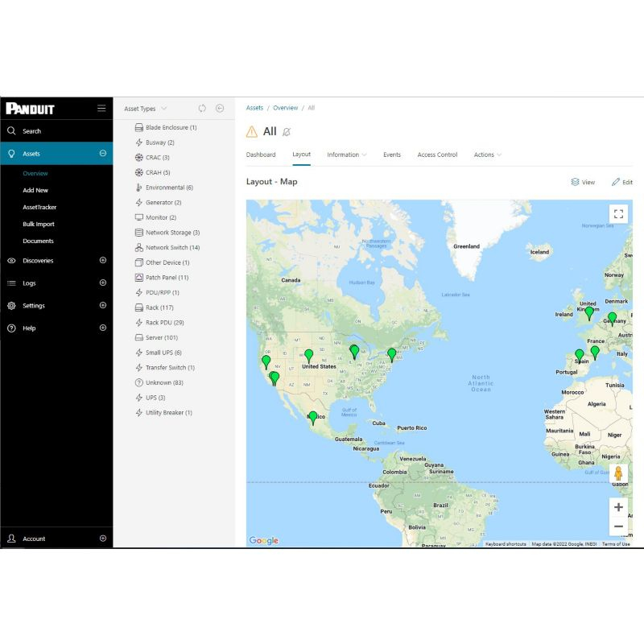Click the Help question mark icon
Image resolution: width=644 pixels, height=644 pixels.
[11, 328]
